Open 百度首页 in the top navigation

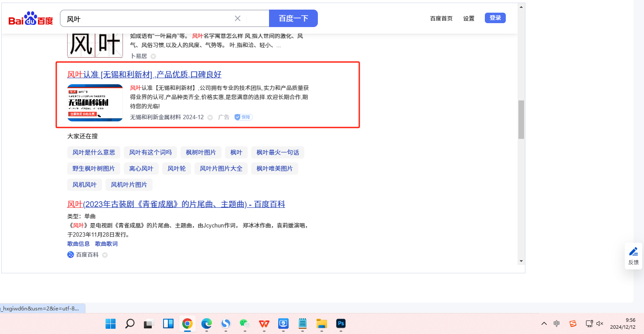441,18
